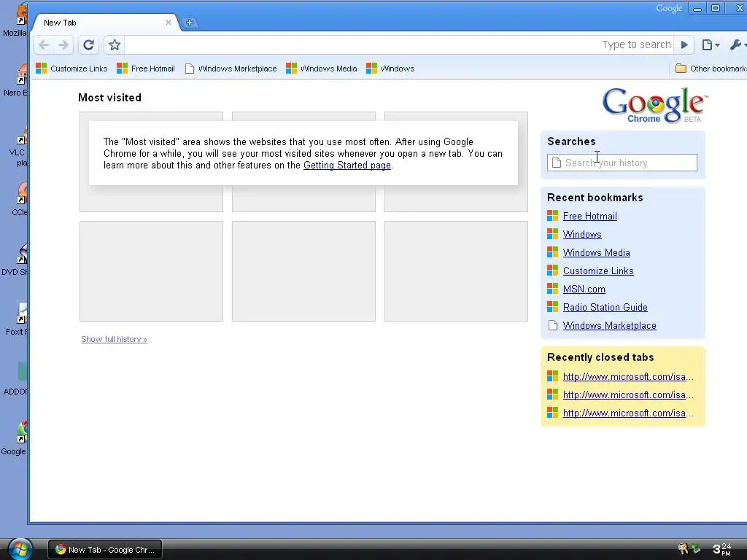The height and width of the screenshot is (560, 747).
Task: Reload the page with the refresh icon
Action: [x=88, y=45]
